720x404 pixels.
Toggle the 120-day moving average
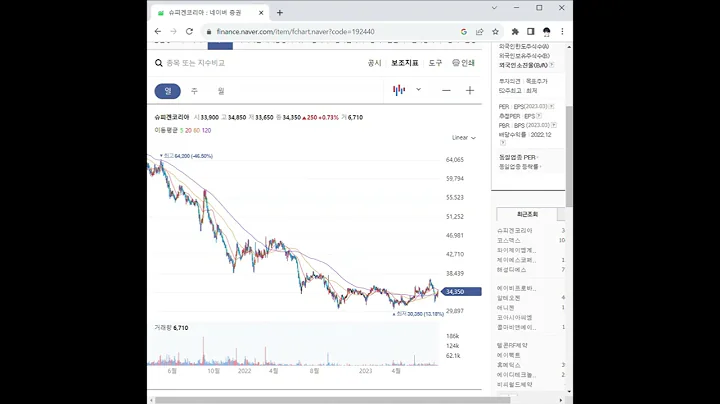coord(206,130)
